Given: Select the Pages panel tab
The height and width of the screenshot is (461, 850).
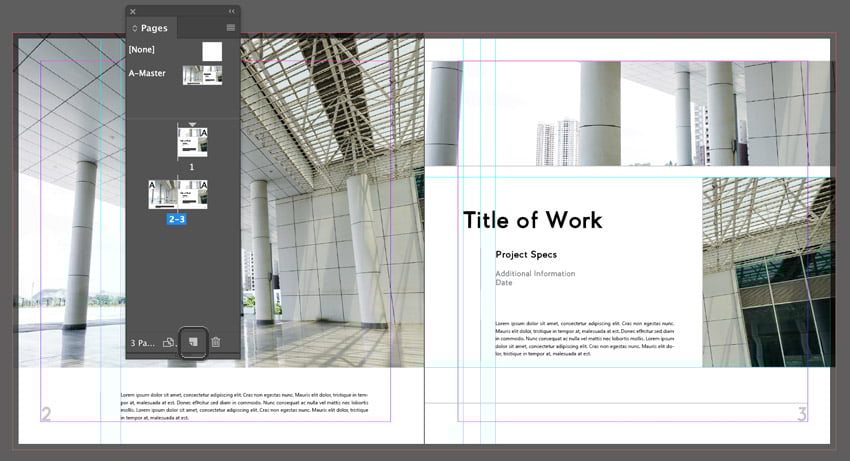Looking at the screenshot, I should click(x=152, y=28).
